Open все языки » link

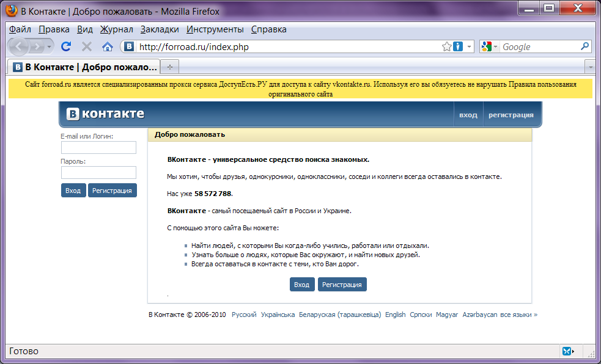tap(519, 315)
